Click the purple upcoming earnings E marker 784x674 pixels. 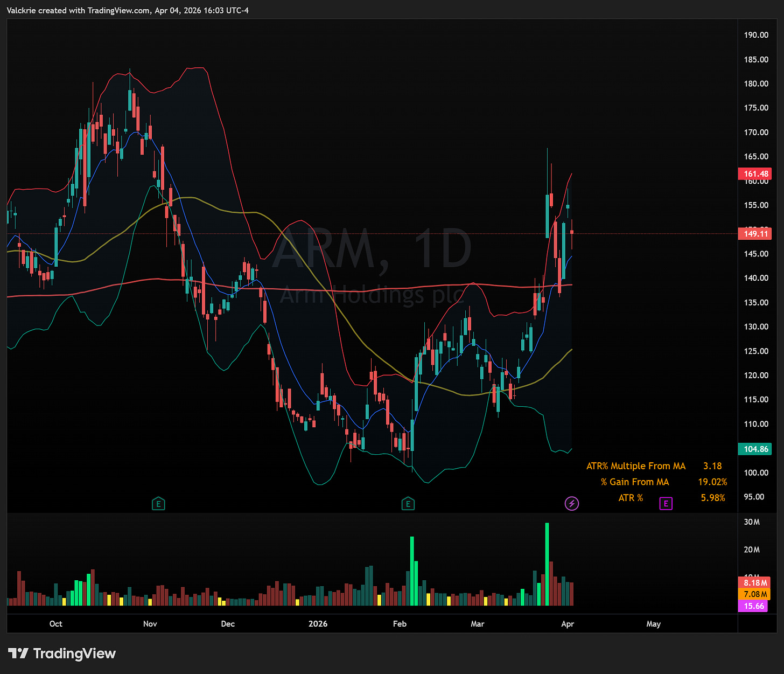(x=666, y=504)
